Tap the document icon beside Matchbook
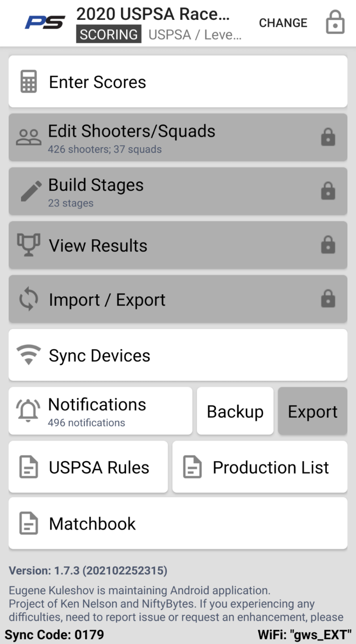The width and height of the screenshot is (356, 644). (29, 523)
